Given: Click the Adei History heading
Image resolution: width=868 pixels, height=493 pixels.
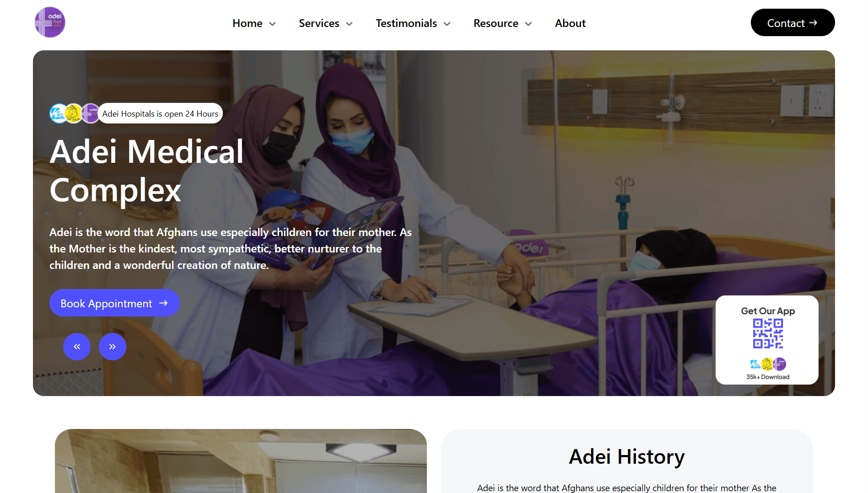Looking at the screenshot, I should coord(626,456).
